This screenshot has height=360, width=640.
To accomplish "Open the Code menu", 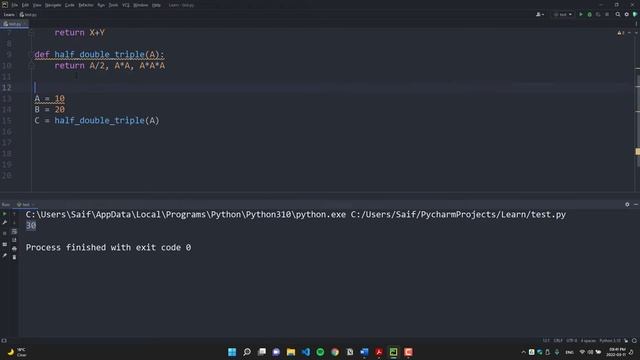I will click(x=69, y=5).
